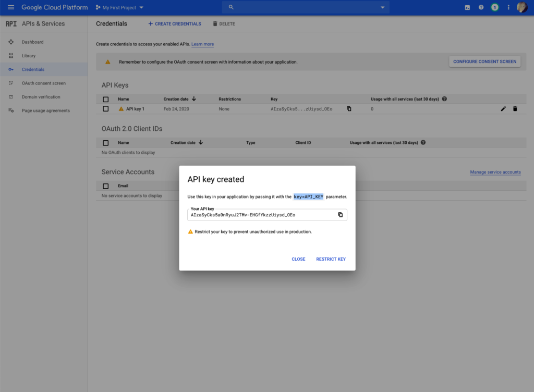Viewport: 534px width, 392px height.
Task: Click the Library grid icon
Action: [x=11, y=55]
